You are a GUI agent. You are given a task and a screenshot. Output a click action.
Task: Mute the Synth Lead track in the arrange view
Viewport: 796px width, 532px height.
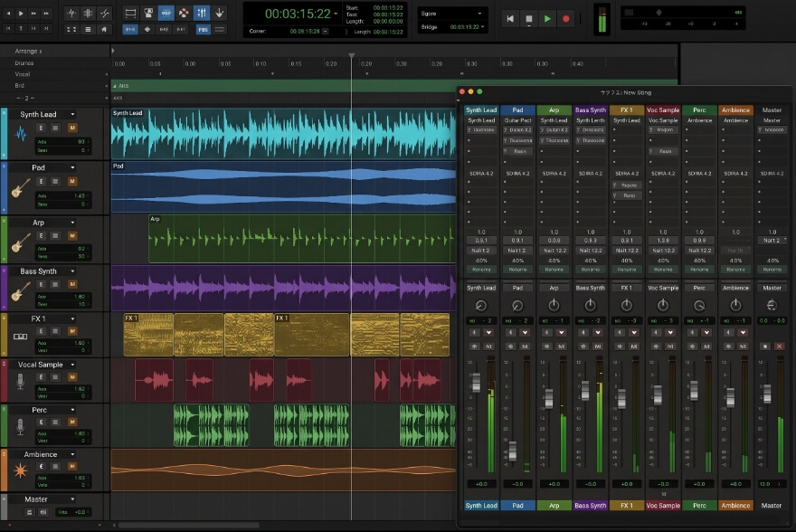[x=72, y=128]
